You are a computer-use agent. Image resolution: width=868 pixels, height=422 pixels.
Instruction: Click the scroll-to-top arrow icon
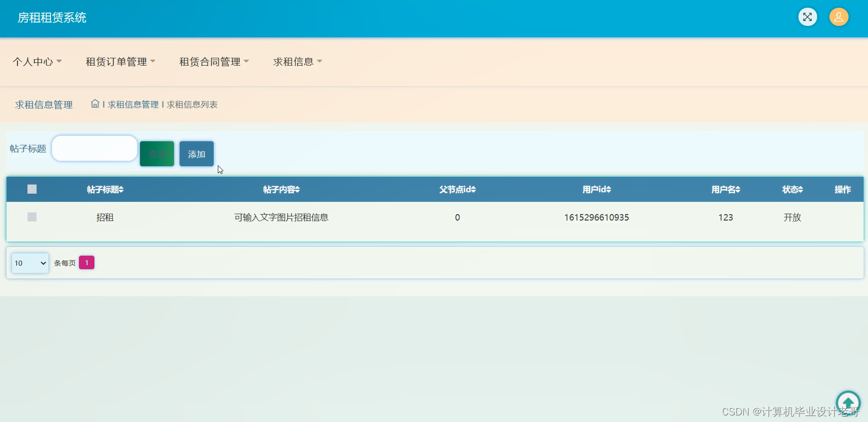coord(848,403)
